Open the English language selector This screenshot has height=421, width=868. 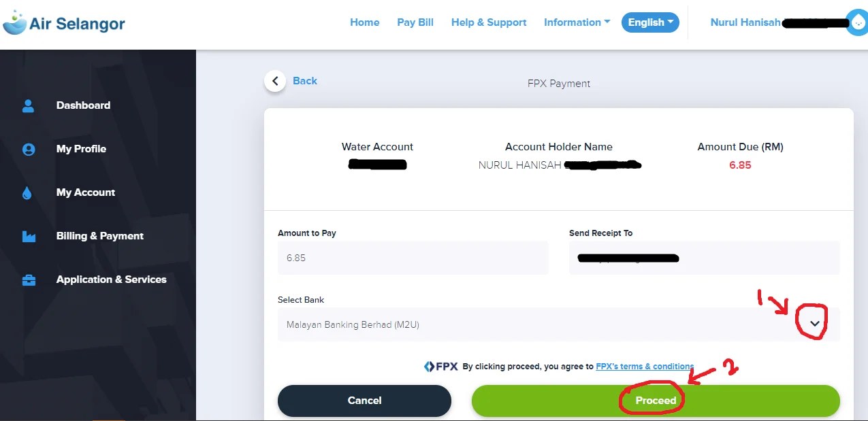pos(649,22)
